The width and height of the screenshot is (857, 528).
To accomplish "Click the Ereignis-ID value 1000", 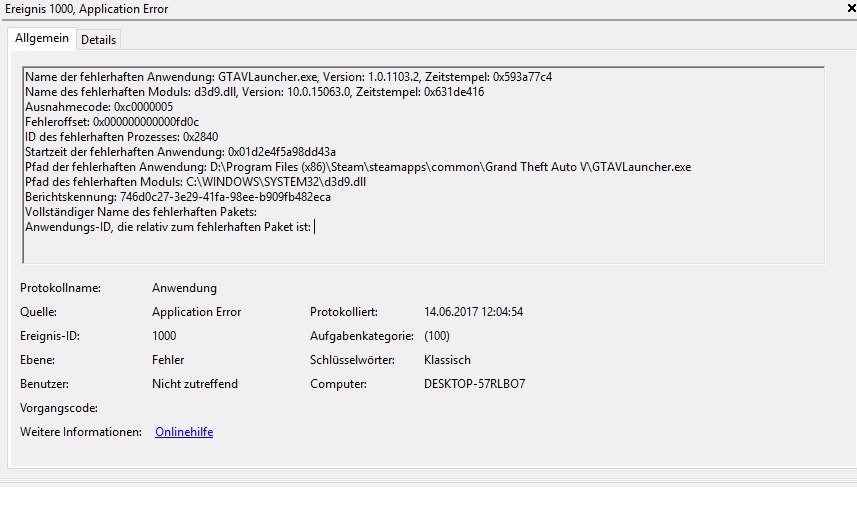I will (164, 336).
